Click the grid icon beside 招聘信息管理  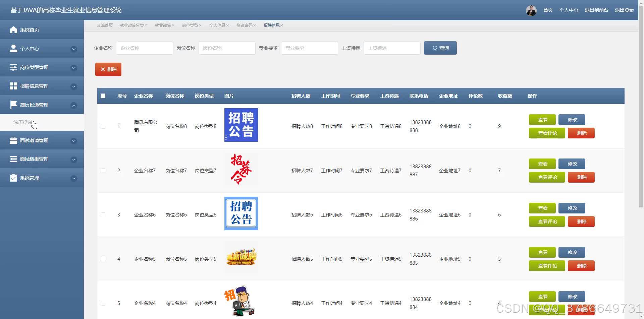(13, 86)
